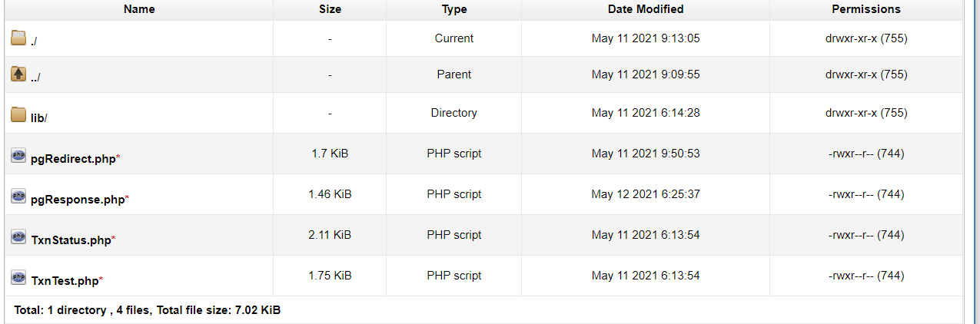
Task: Click the pgResponse.php file icon
Action: coord(18,197)
